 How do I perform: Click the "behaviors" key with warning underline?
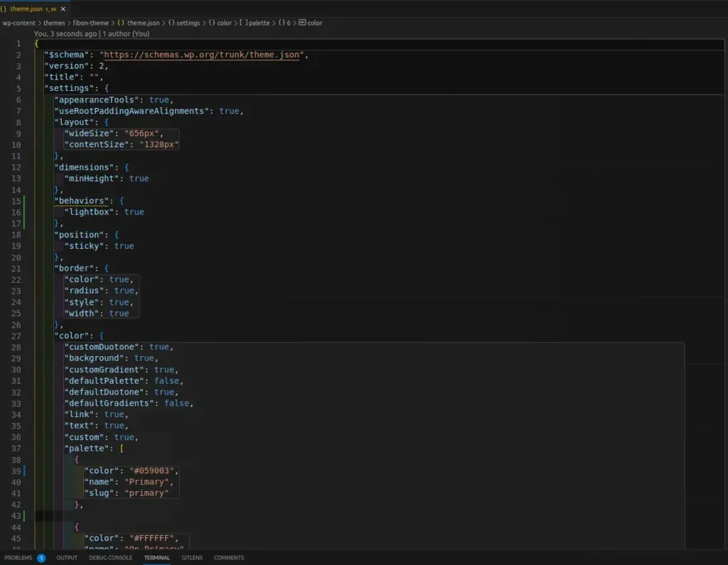(81, 201)
